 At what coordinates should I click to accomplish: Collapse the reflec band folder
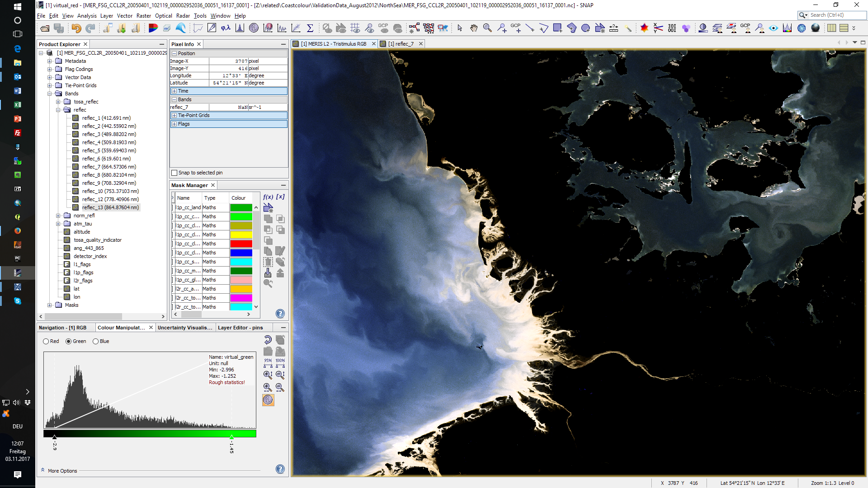pyautogui.click(x=58, y=109)
